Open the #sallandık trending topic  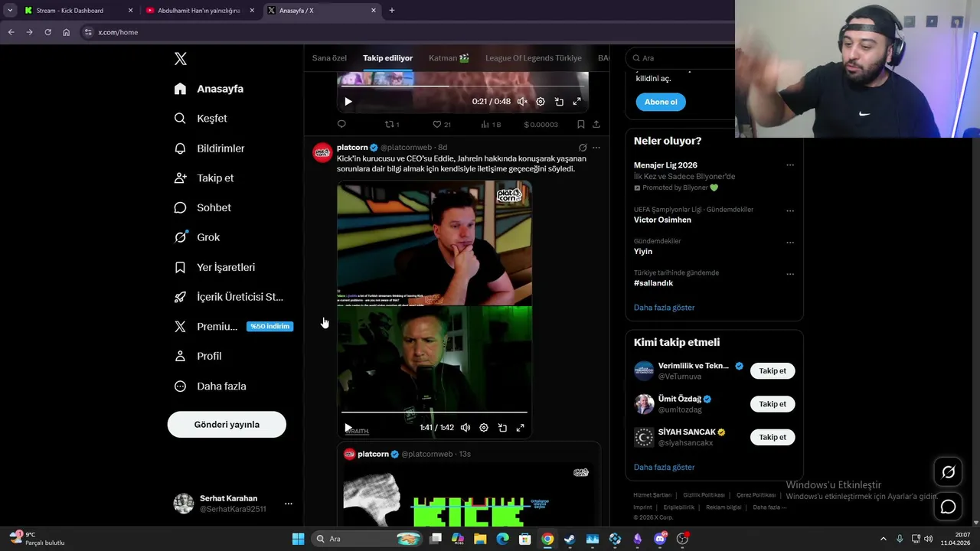point(653,283)
